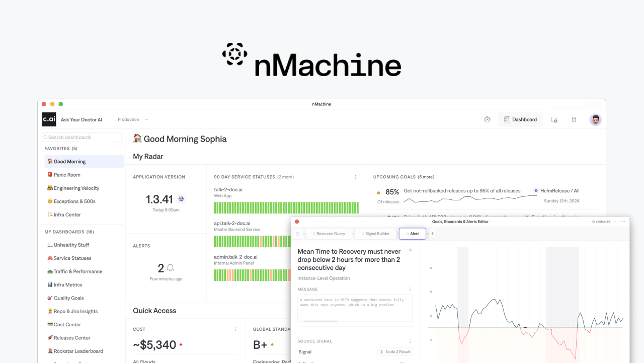
Task: Open ellipsis menu in Alerts Editor title bar
Action: click(623, 222)
